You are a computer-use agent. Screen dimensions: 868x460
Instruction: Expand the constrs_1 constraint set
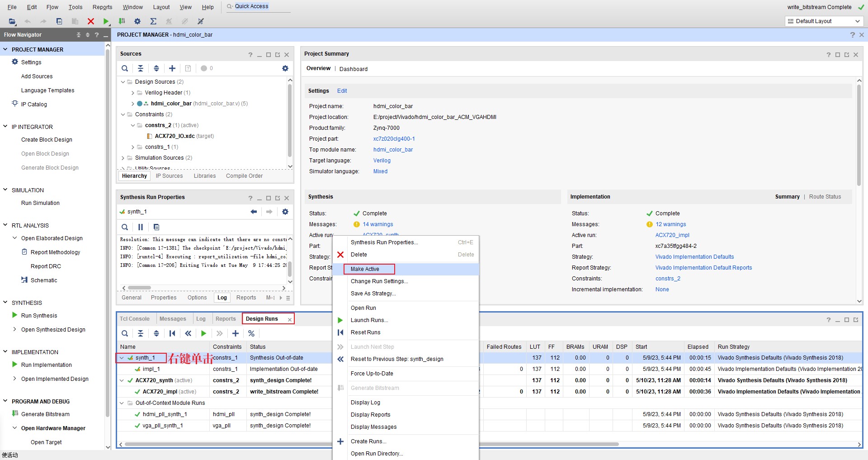[132, 147]
